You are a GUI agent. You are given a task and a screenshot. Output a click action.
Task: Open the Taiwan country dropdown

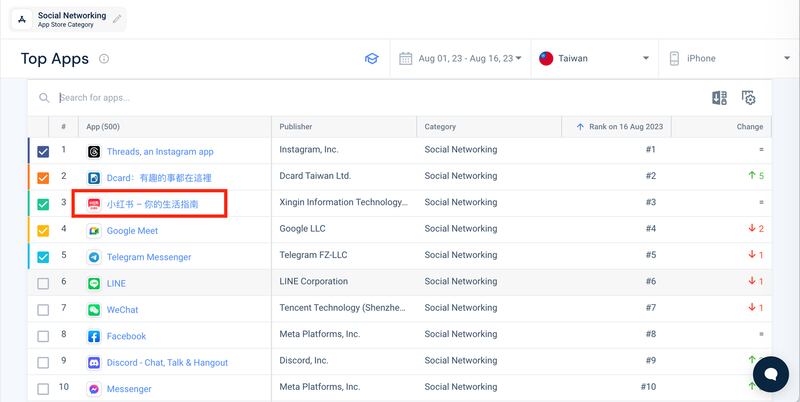tap(594, 59)
